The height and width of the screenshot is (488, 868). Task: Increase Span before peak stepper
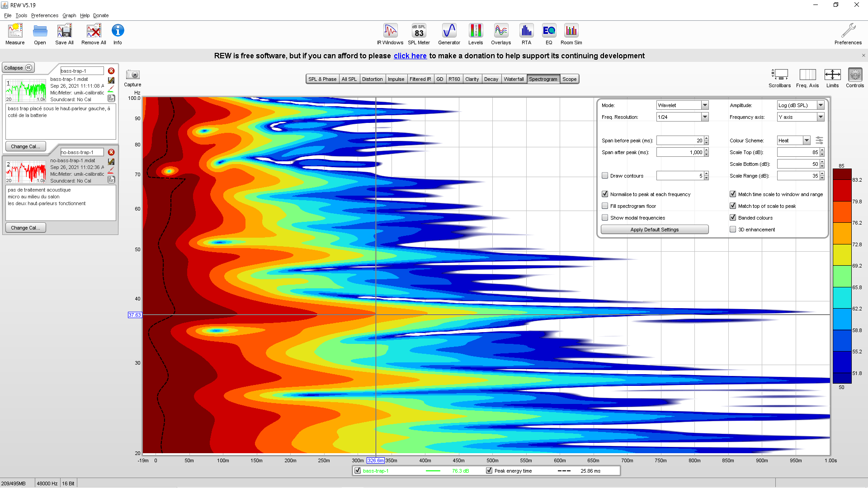(x=707, y=138)
